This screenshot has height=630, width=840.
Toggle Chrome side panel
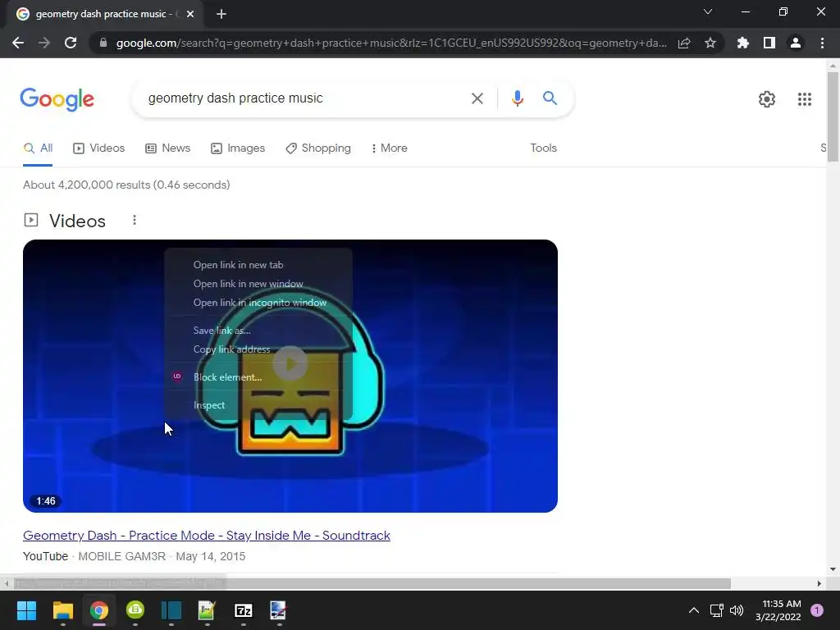[769, 43]
